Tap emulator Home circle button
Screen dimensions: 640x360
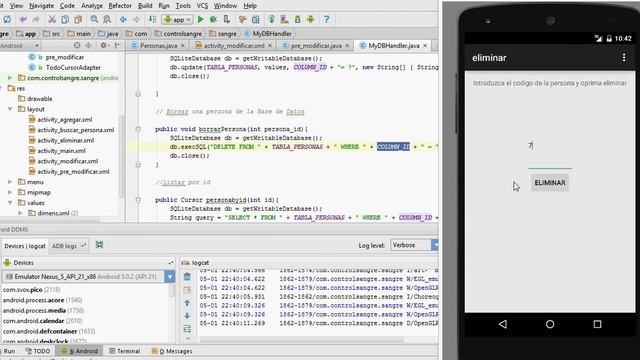pos(550,324)
